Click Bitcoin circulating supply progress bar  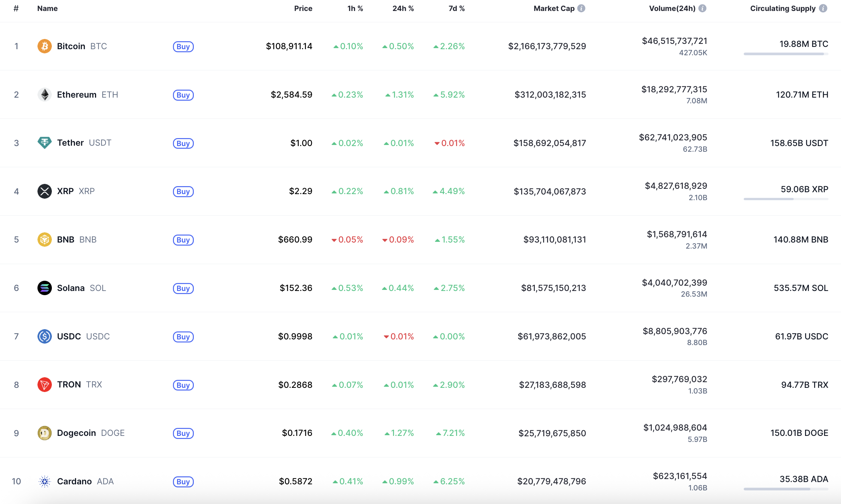pyautogui.click(x=786, y=54)
